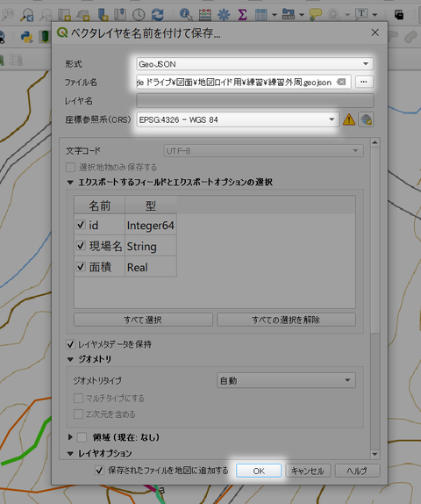Uncheck the id field checkbox
This screenshot has width=421, height=504.
point(81,225)
